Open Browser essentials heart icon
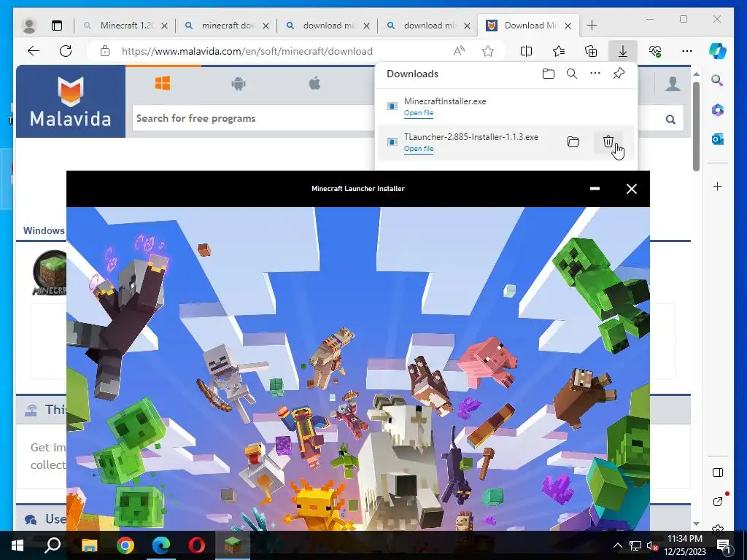Screen dimensions: 747x560 [655, 51]
